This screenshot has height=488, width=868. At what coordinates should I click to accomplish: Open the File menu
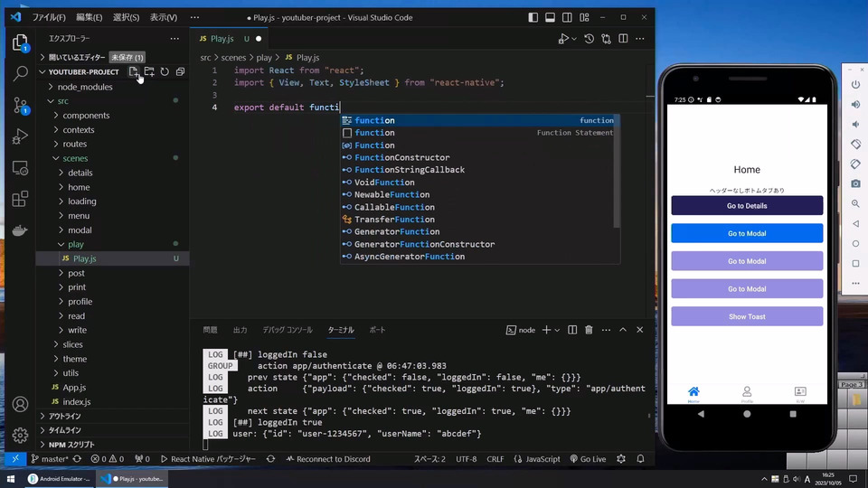[49, 18]
